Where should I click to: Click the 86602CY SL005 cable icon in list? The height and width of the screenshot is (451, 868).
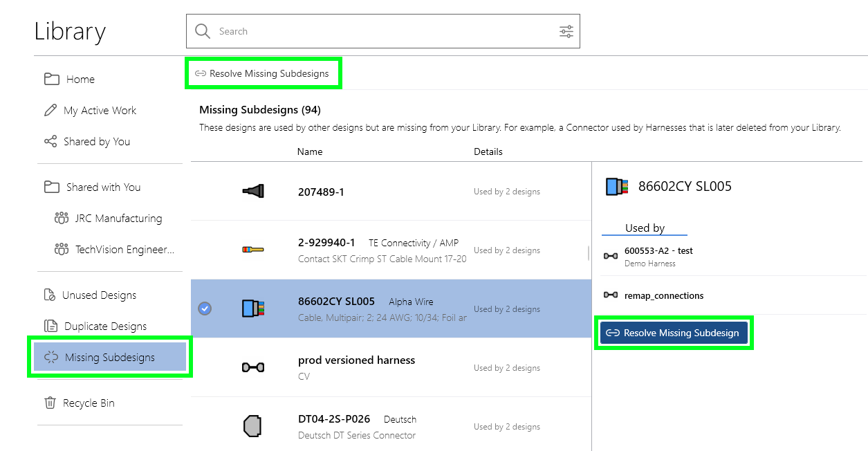(253, 309)
